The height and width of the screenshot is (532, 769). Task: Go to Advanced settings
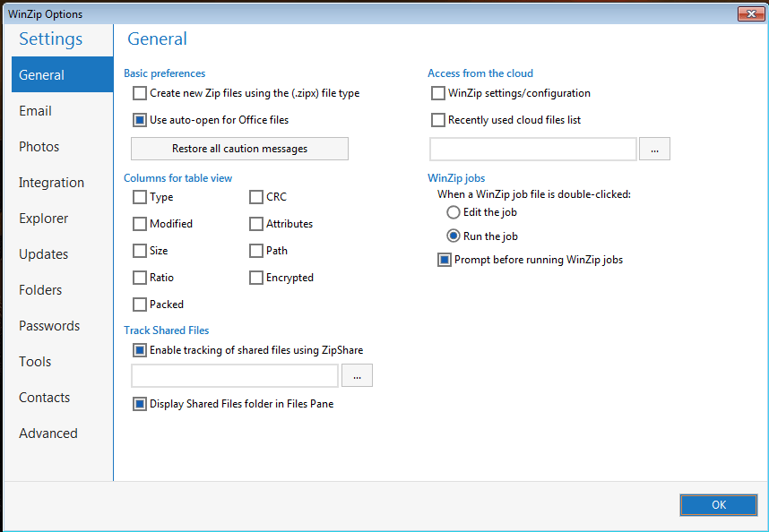pyautogui.click(x=62, y=433)
